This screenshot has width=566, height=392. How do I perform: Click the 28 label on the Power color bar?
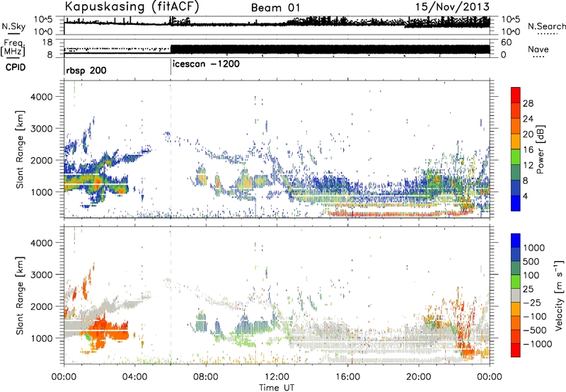click(x=528, y=103)
